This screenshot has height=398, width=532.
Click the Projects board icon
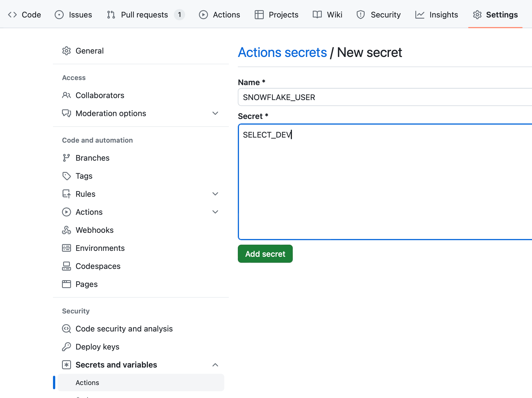(x=259, y=14)
